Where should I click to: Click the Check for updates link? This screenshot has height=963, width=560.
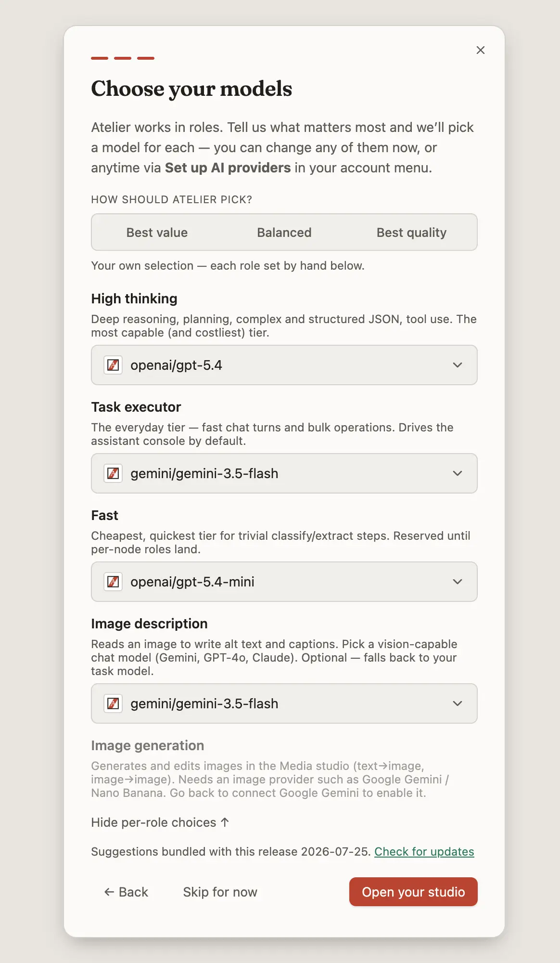tap(424, 852)
